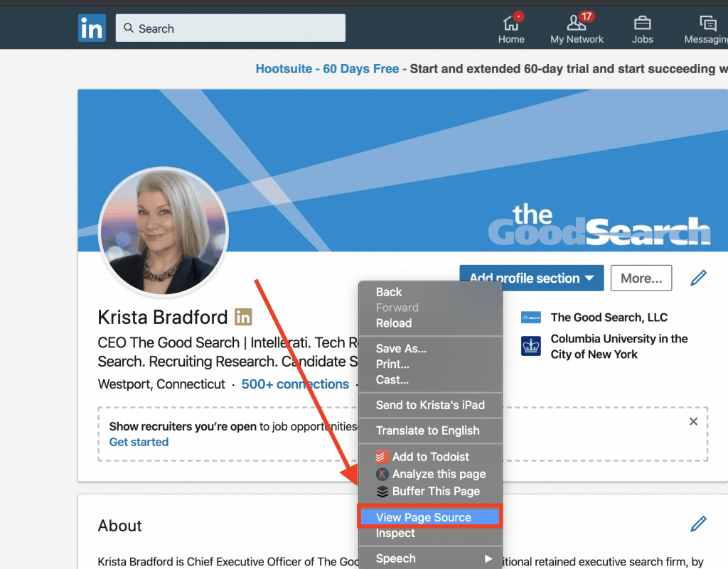Edit About section pencil icon
728x569 pixels.
[698, 524]
